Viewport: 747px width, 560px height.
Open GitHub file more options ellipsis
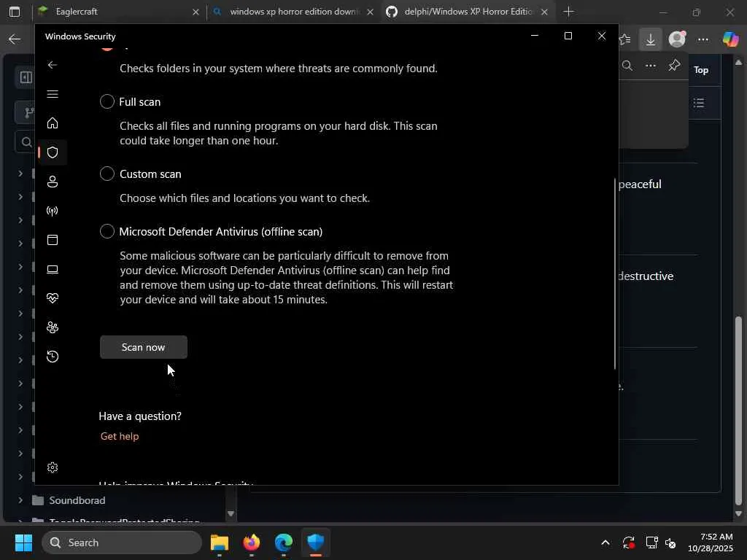coord(651,66)
